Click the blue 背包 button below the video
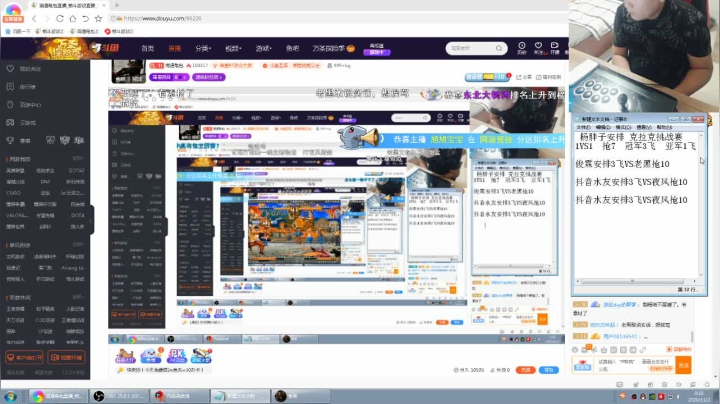720x404 pixels. click(x=549, y=370)
